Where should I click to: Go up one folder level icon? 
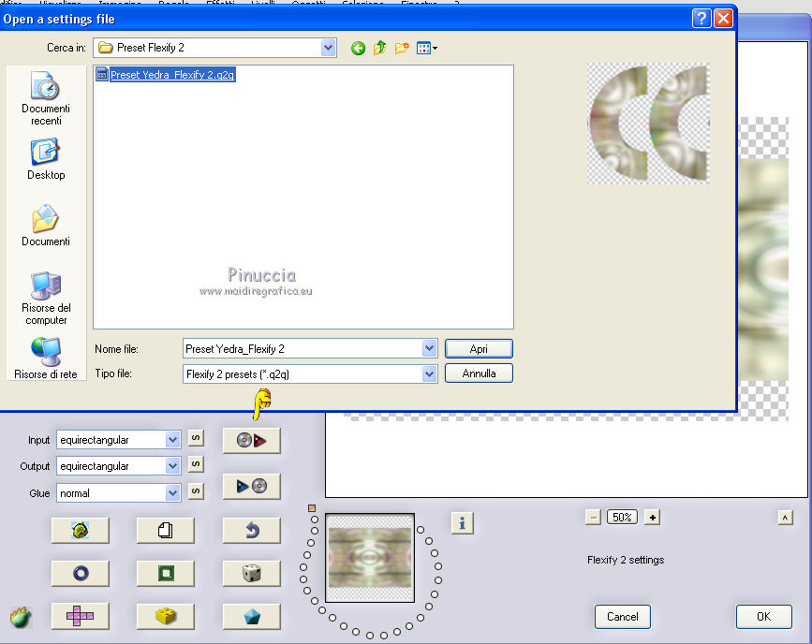click(379, 48)
